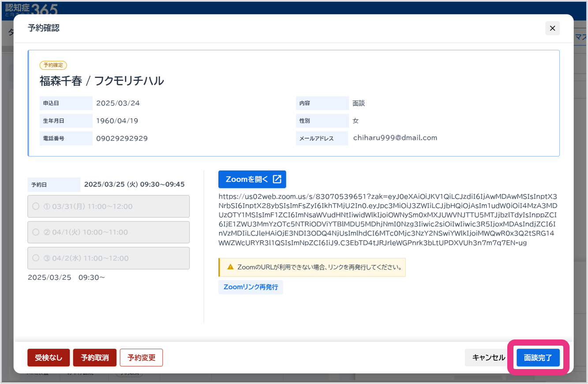Viewport: 588px width, 384px height.
Task: Click the 予約取消 button
Action: 94,358
